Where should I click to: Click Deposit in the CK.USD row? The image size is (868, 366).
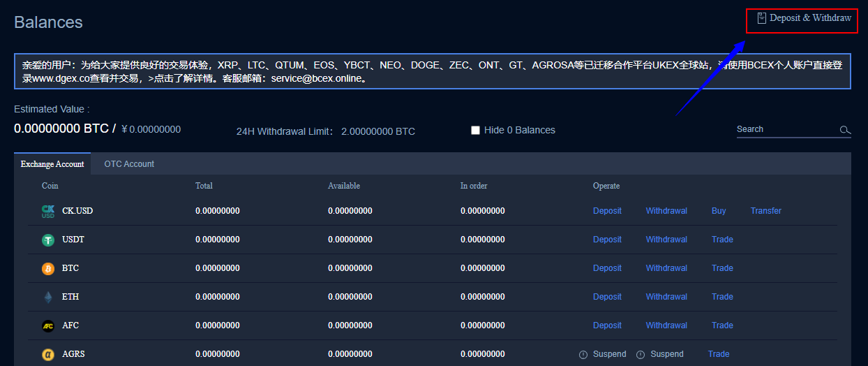(x=607, y=211)
